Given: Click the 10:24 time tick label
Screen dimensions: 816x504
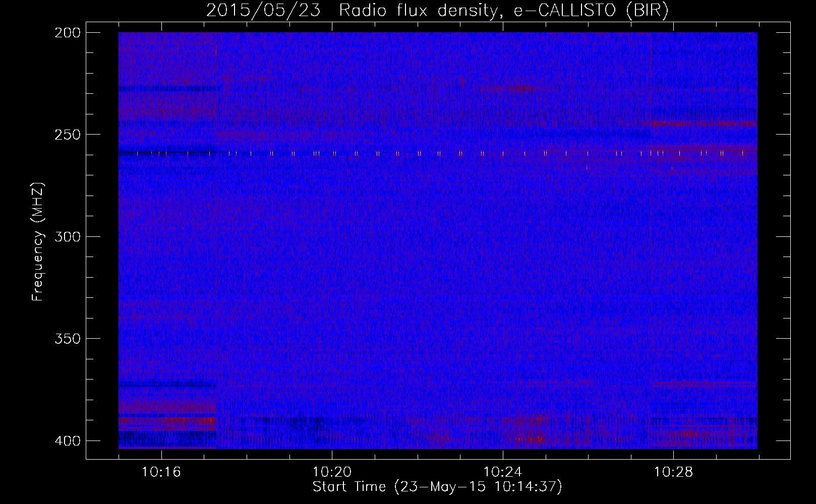Looking at the screenshot, I should coord(503,472).
